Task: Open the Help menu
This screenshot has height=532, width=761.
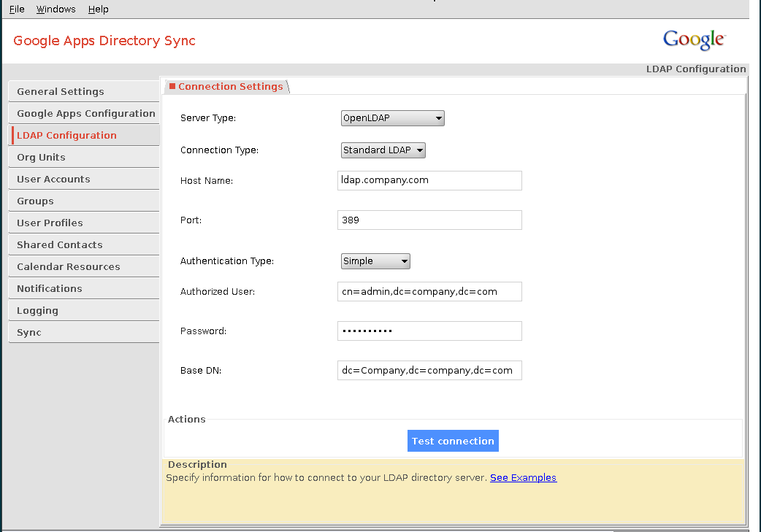Action: 98,9
